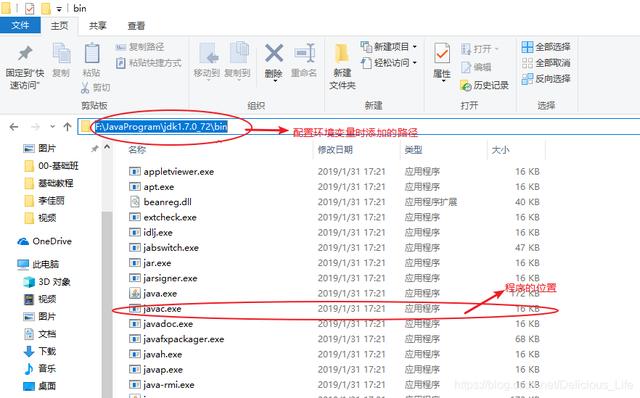Viewport: 640px width, 398px height.
Task: Open 3D Objects (3D 对象) in sidebar
Action: click(47, 282)
